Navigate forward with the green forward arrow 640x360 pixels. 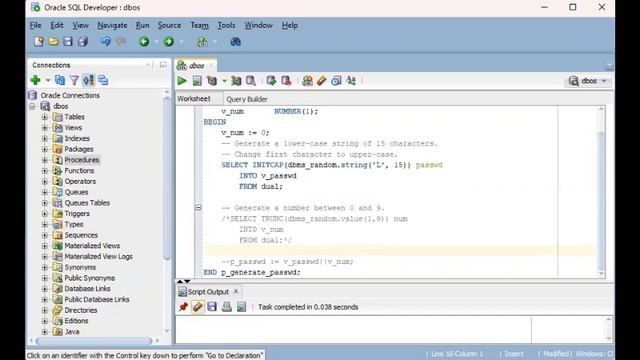(x=169, y=41)
